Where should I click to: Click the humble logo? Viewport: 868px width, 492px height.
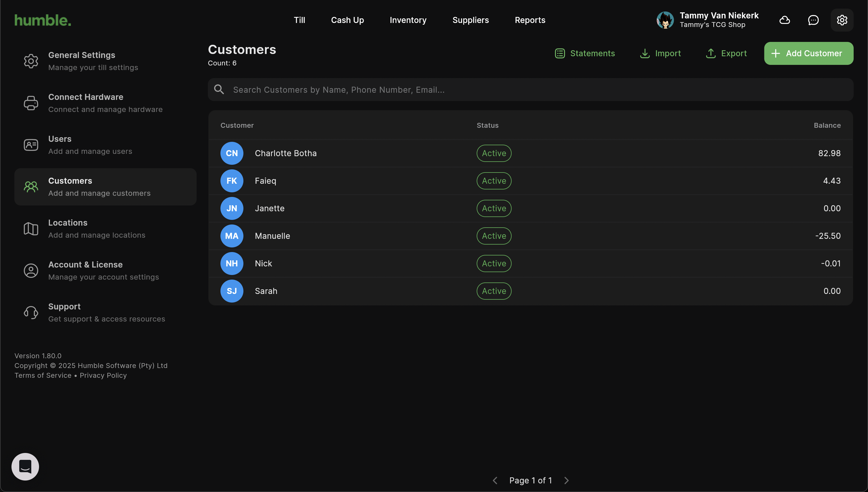(43, 20)
